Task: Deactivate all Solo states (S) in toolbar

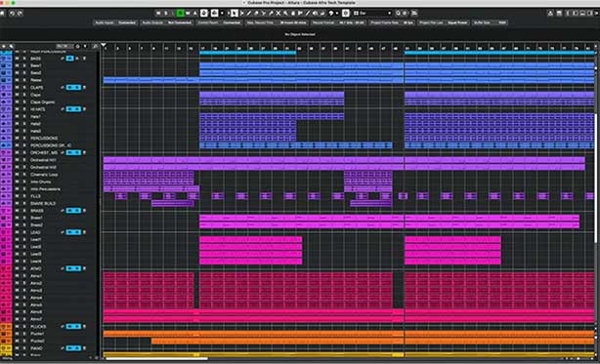Action: click(166, 13)
